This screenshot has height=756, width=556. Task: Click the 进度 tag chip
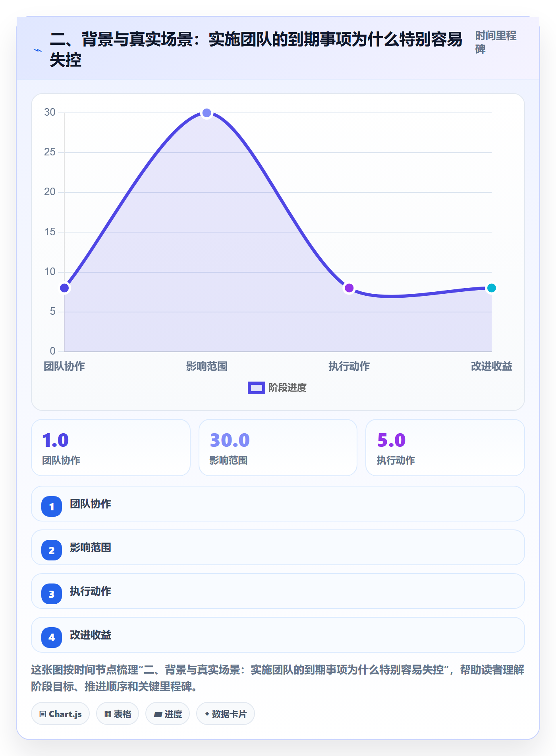168,714
